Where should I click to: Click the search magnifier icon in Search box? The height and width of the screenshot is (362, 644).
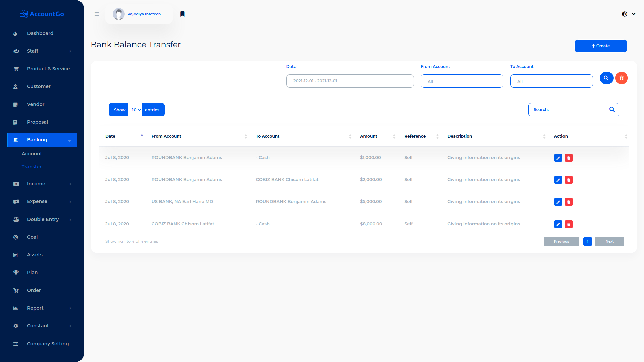[x=612, y=109]
